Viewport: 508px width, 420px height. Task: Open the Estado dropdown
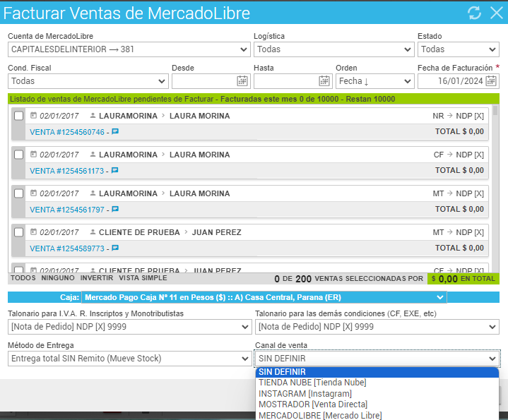459,49
